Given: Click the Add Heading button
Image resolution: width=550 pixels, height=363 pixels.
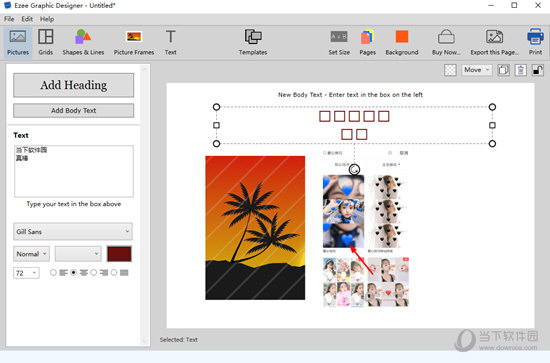Looking at the screenshot, I should 74,85.
